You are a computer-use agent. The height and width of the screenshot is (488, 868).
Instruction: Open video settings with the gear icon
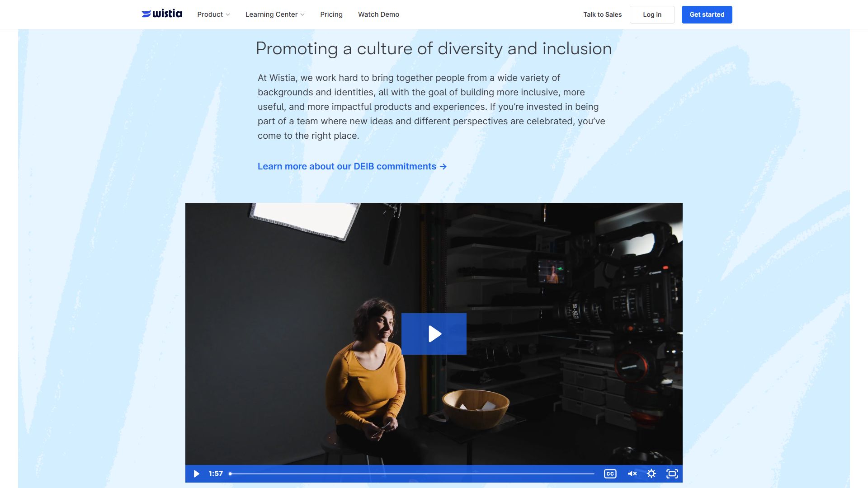tap(651, 474)
